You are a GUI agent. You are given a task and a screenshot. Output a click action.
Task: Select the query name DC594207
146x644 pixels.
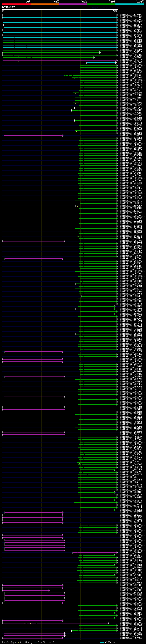(x=8, y=7)
